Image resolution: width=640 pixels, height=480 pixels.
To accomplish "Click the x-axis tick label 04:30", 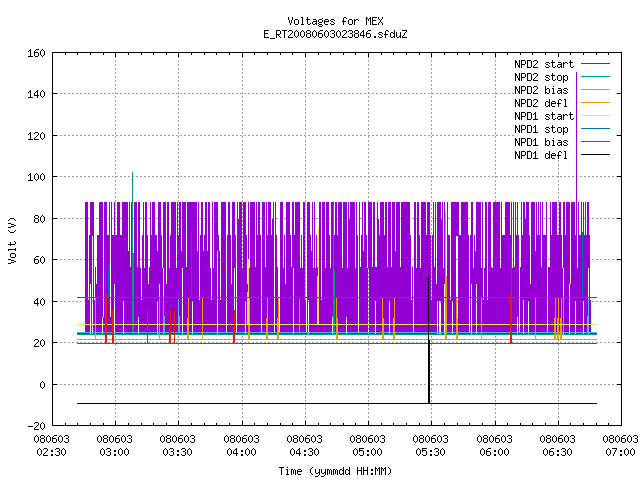I will point(304,452).
